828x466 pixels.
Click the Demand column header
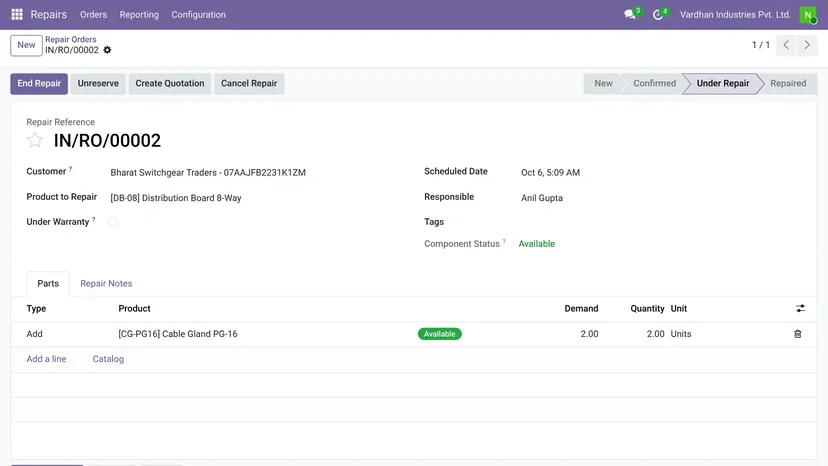[581, 309]
